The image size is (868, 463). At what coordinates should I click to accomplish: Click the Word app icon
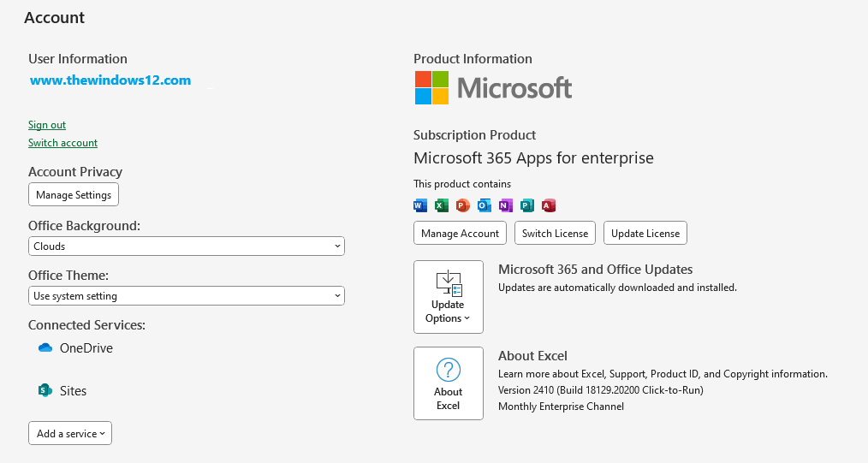tap(420, 205)
